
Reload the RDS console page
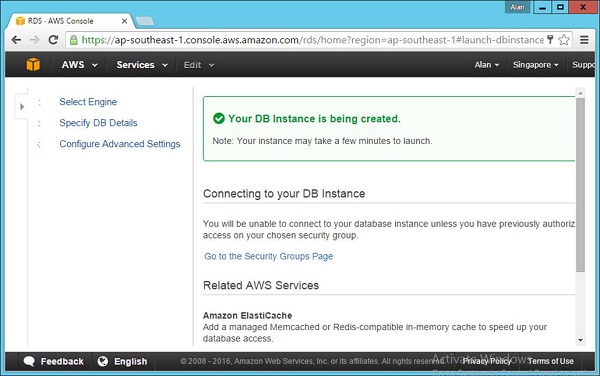53,40
